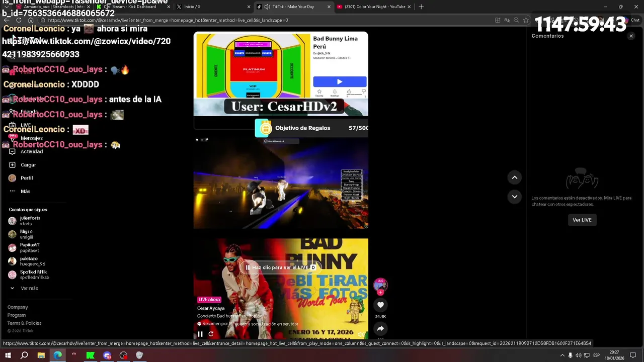Click 'Haz clic para ver el LIVE' overlay
Viewport: 644px width, 362px height.
pyautogui.click(x=281, y=267)
